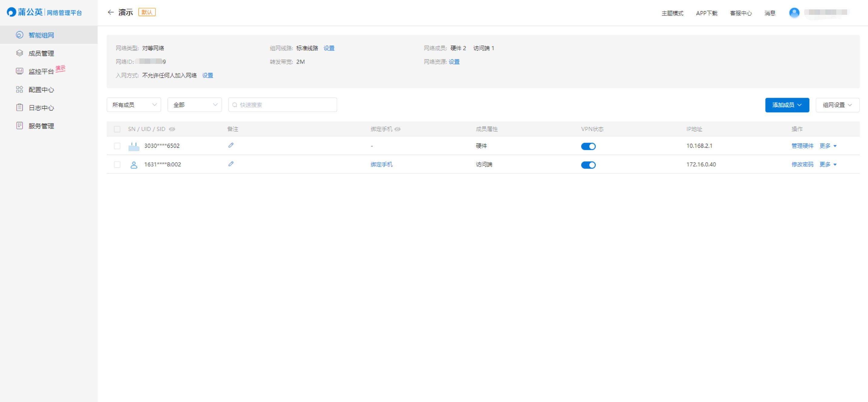Disable VPN toggle for 10.168.2.1
The width and height of the screenshot is (868, 402).
tap(588, 147)
